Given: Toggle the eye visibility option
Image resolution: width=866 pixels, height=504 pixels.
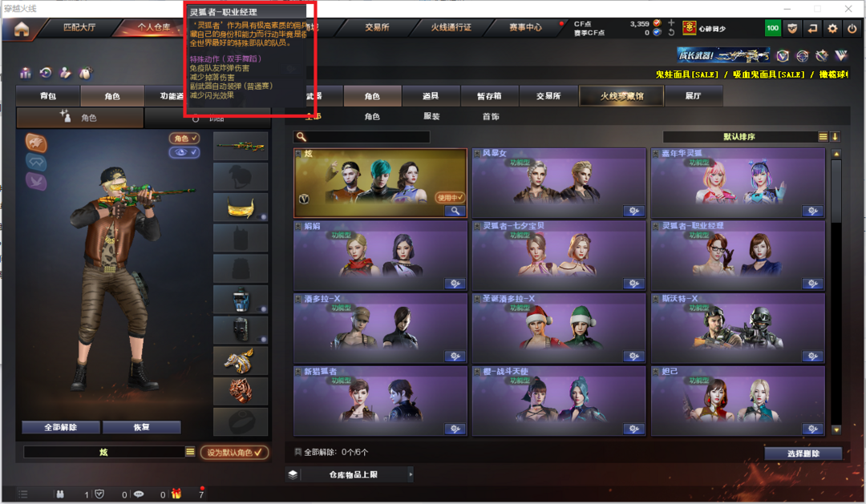Looking at the screenshot, I should click(x=184, y=152).
